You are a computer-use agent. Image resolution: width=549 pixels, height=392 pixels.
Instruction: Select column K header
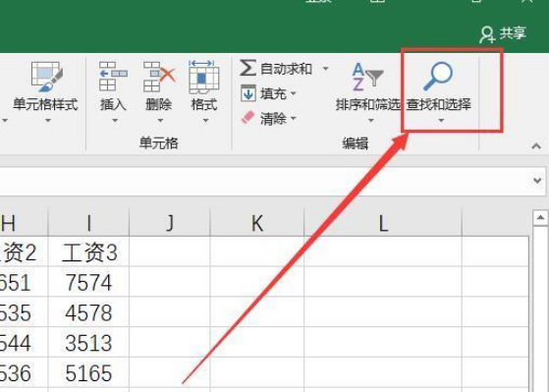tap(257, 222)
